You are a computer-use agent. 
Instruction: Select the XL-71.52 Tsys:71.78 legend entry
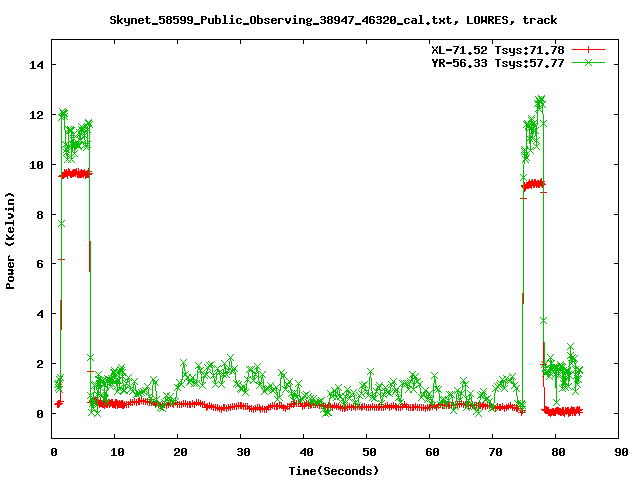pos(498,50)
